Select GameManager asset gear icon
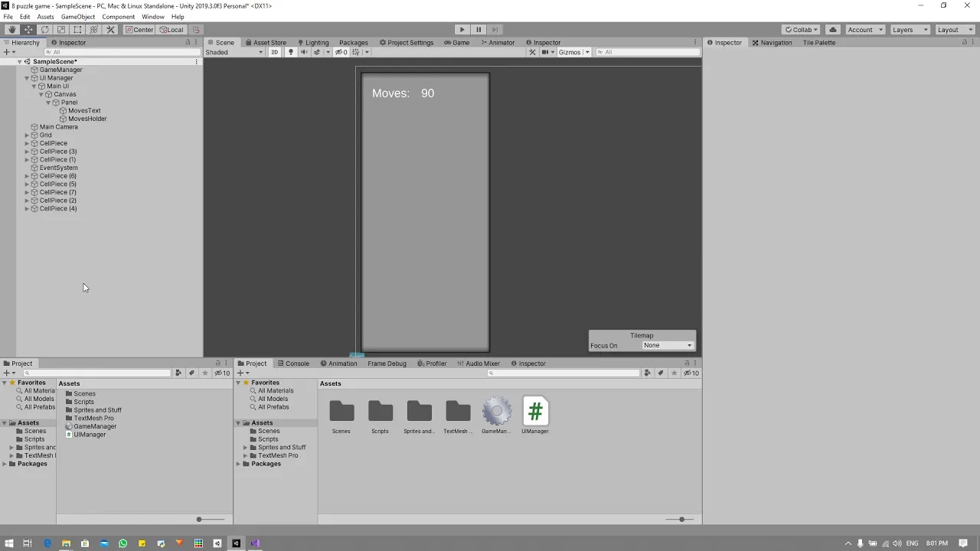 click(x=496, y=412)
